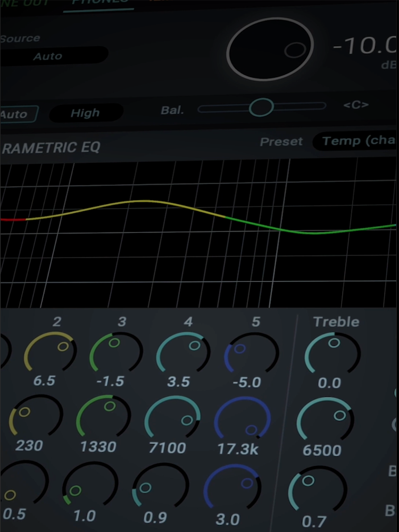The image size is (399, 532).
Task: Select frequency value 1330
Action: 98,446
